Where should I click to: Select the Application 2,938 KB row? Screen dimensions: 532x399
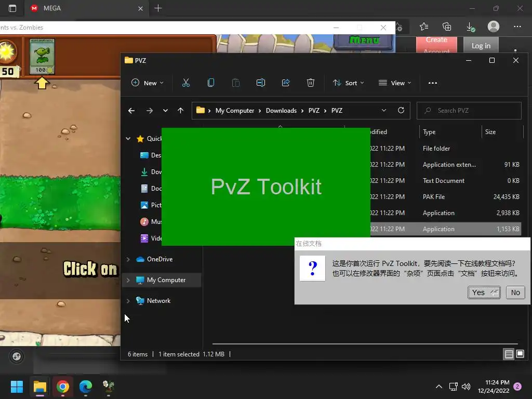(446, 212)
